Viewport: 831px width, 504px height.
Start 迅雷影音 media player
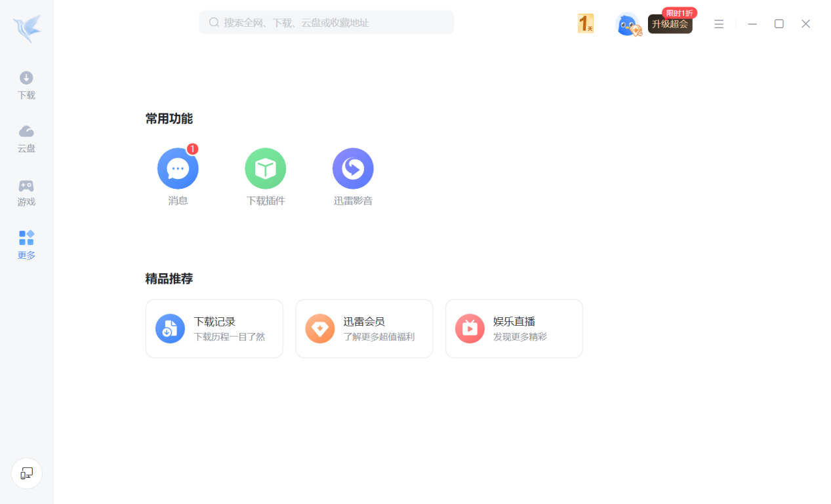pos(353,168)
